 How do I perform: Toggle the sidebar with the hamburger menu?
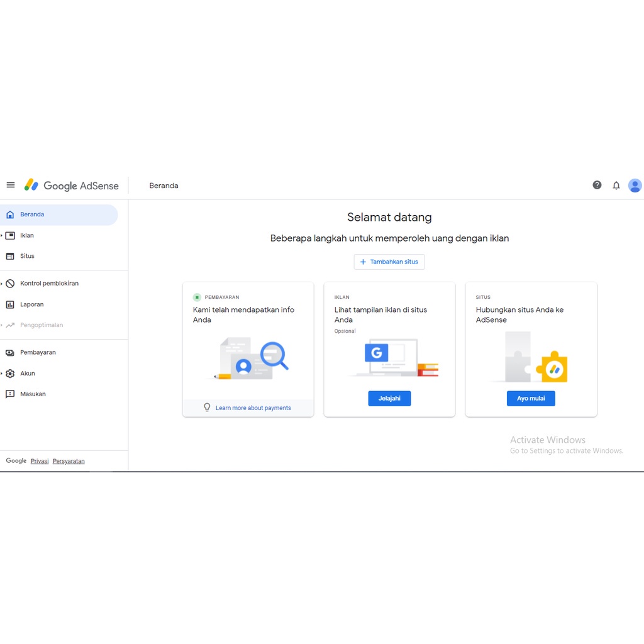10,185
